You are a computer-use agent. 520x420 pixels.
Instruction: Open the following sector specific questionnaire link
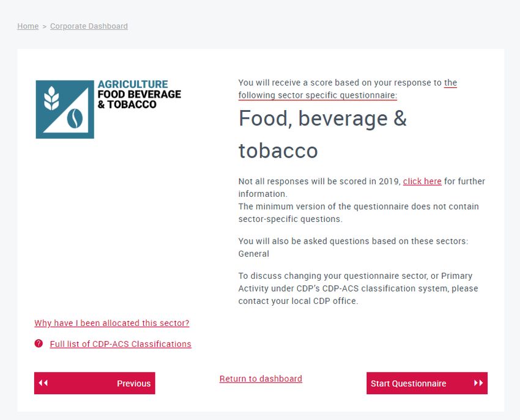(347, 89)
